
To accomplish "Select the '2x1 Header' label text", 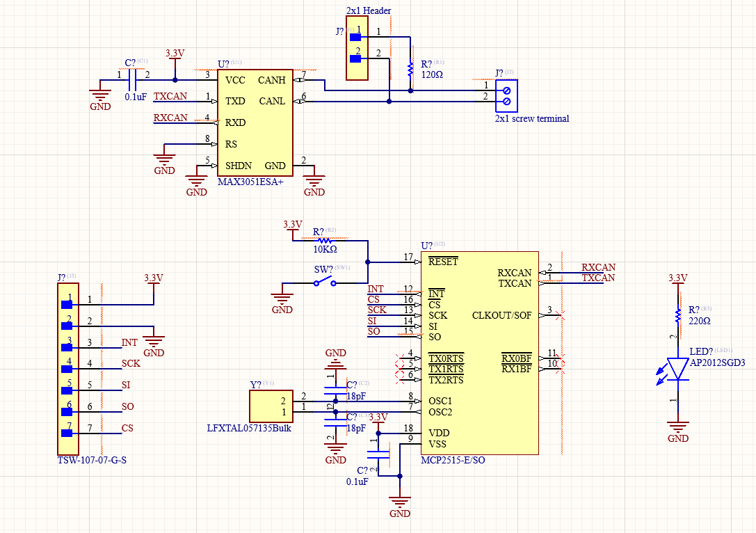I will 369,10.
